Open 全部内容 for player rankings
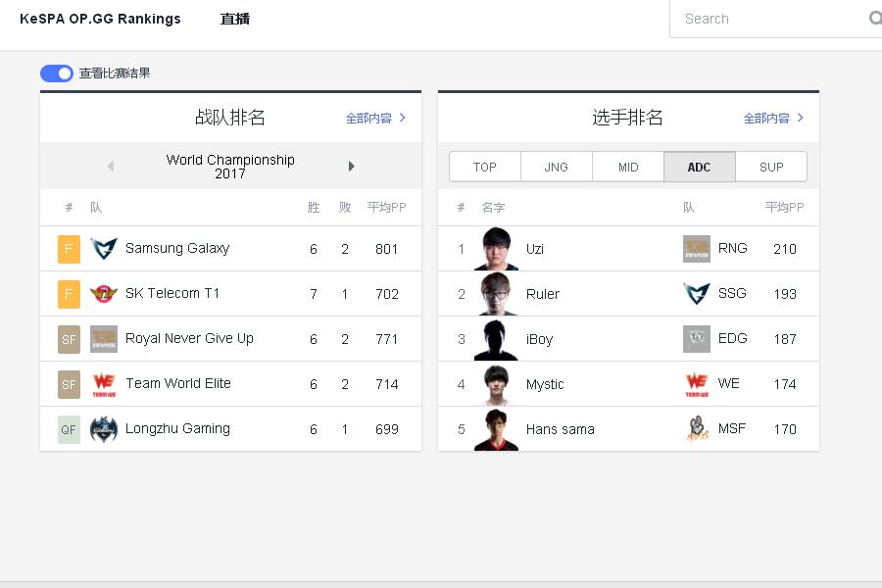The height and width of the screenshot is (588, 882). click(773, 119)
